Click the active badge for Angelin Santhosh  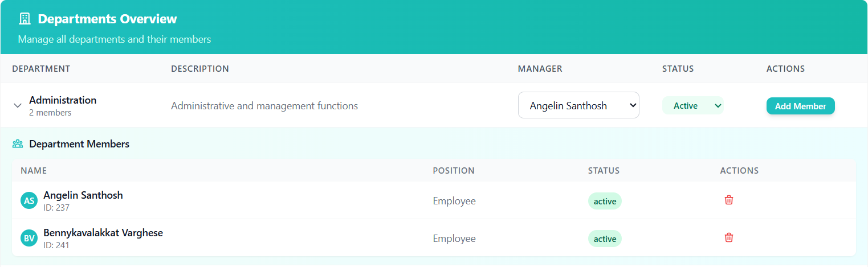605,201
